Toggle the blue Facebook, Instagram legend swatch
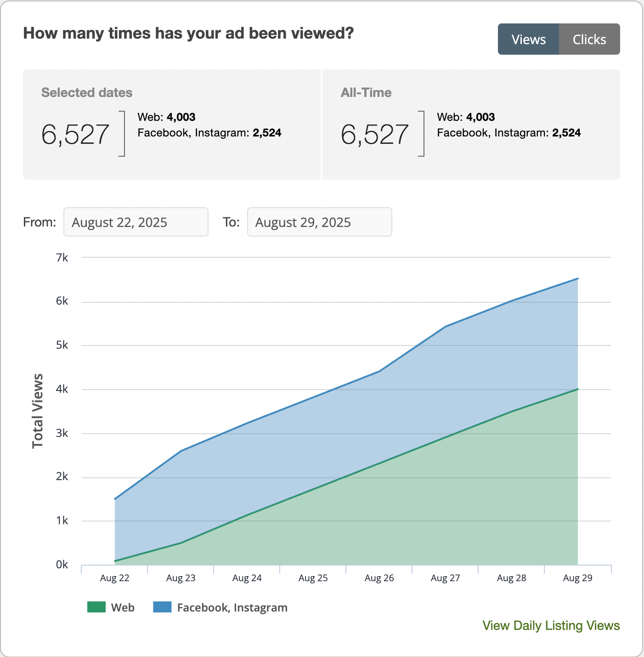 162,607
